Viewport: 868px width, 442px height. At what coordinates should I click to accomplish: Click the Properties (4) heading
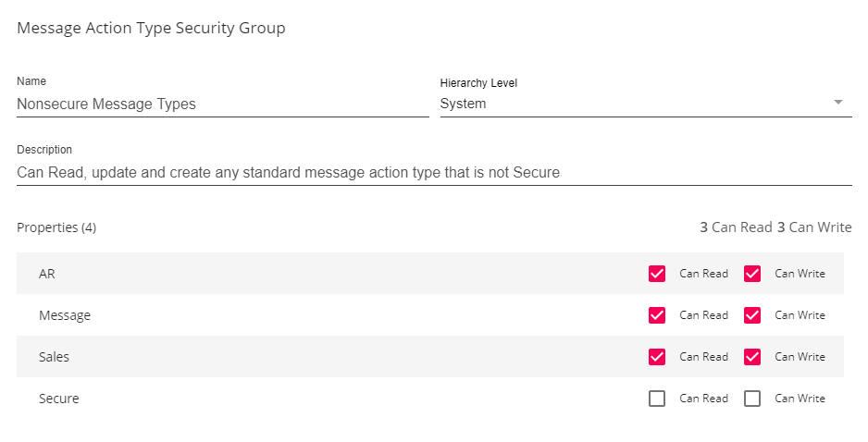56,227
